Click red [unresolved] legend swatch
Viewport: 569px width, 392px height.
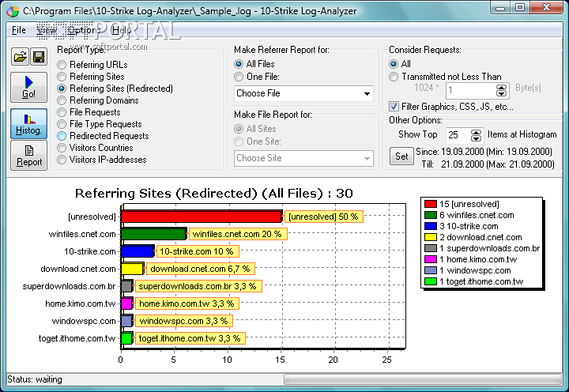[x=431, y=204]
